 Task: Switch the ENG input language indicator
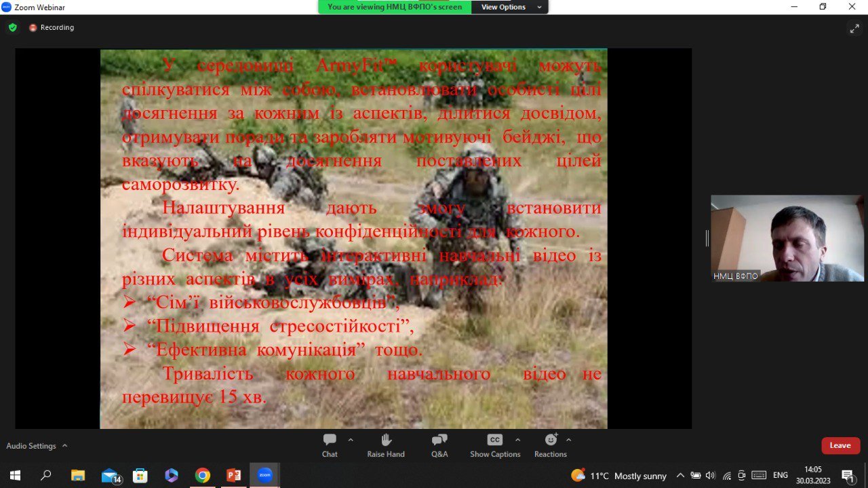point(781,475)
